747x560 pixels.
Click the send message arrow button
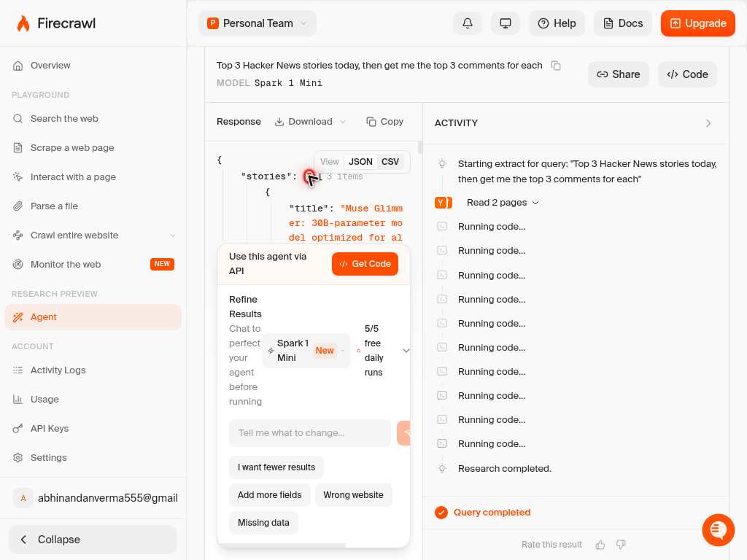404,433
